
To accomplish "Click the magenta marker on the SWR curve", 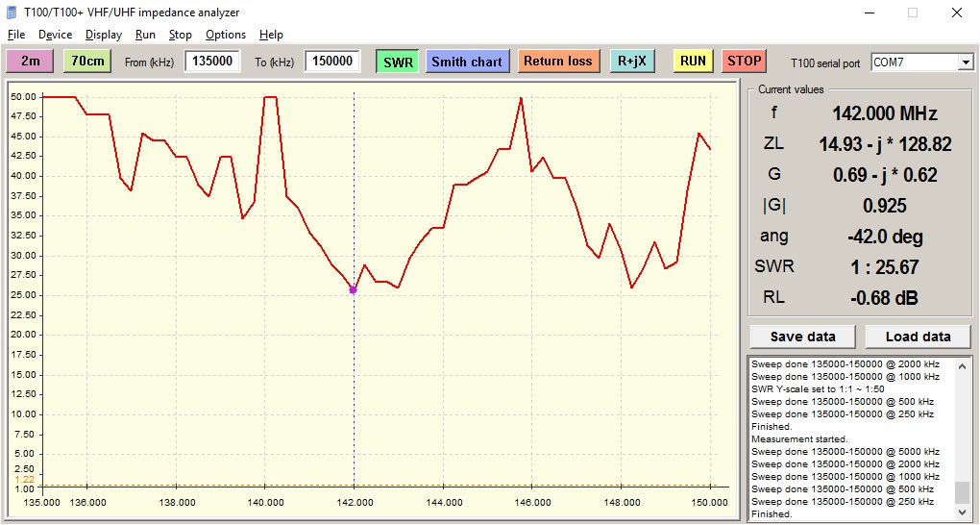I will [x=353, y=289].
